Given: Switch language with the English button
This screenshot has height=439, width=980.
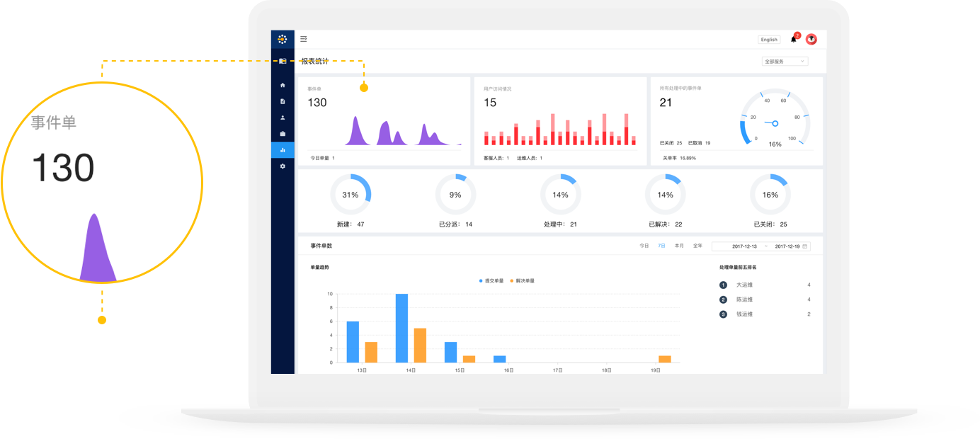Looking at the screenshot, I should (769, 40).
